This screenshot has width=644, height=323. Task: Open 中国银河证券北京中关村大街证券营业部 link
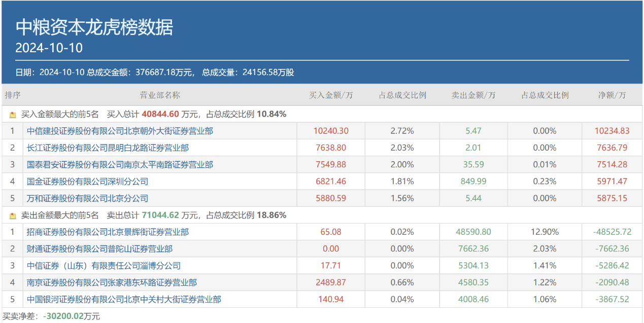124,300
